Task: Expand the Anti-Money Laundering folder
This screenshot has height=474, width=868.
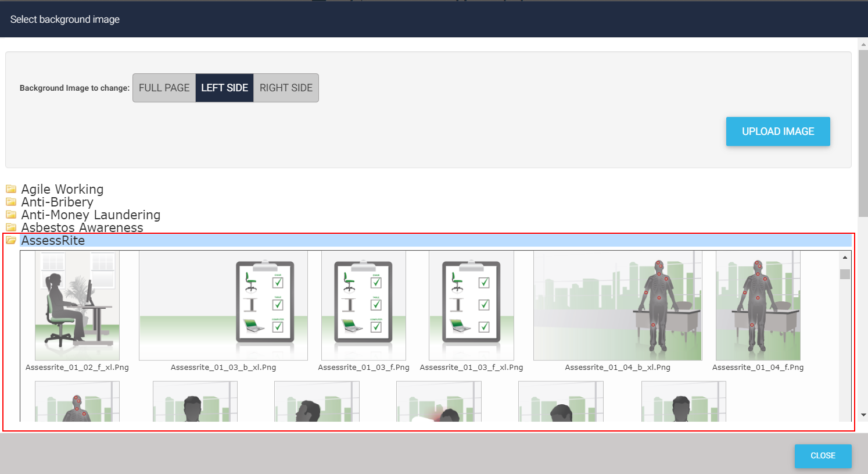Action: (x=91, y=215)
